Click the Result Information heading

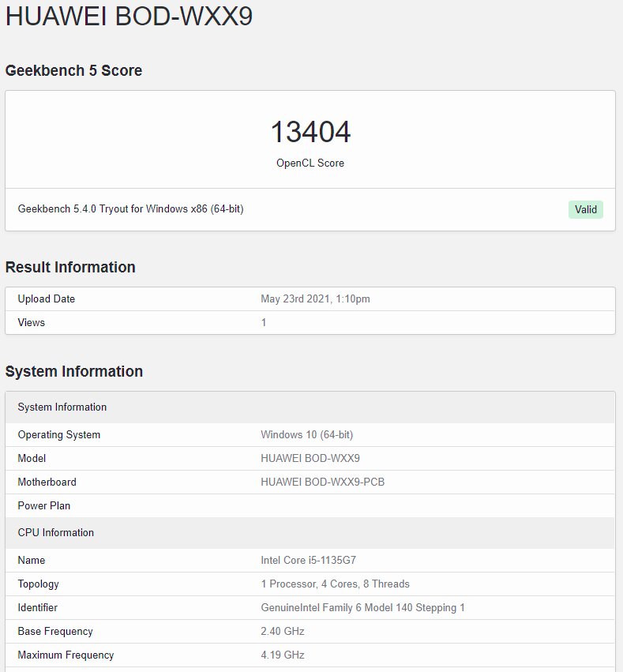tap(70, 267)
